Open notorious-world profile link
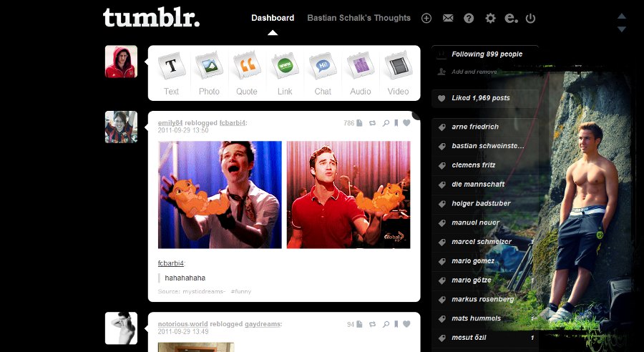This screenshot has height=352, width=644. (x=182, y=324)
